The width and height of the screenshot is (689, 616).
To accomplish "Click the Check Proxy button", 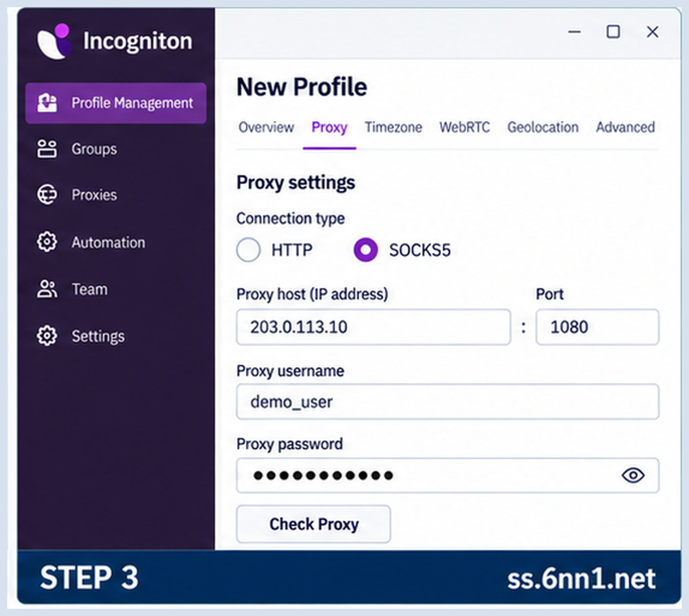I will tap(314, 524).
